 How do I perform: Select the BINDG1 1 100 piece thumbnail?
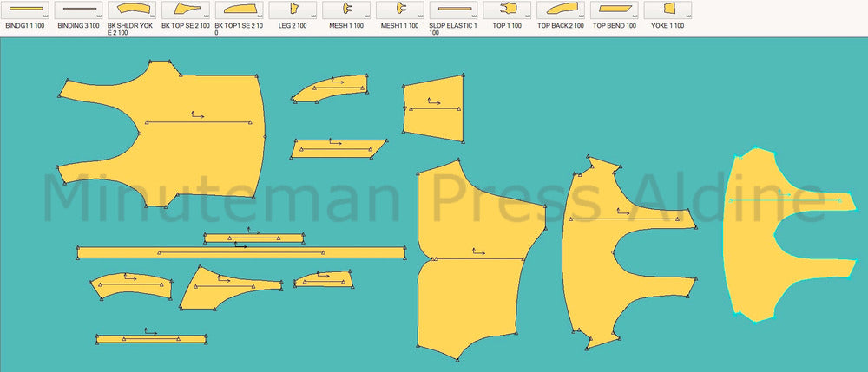click(x=25, y=10)
